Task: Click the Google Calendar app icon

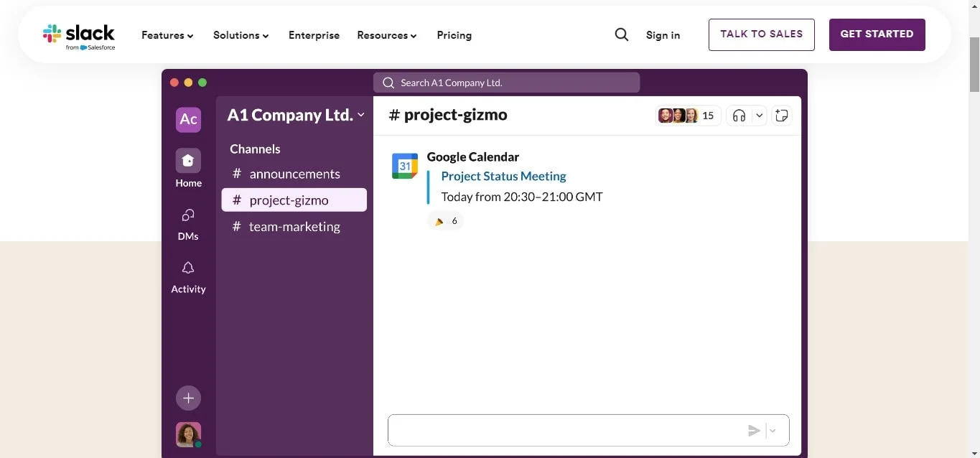Action: tap(405, 166)
